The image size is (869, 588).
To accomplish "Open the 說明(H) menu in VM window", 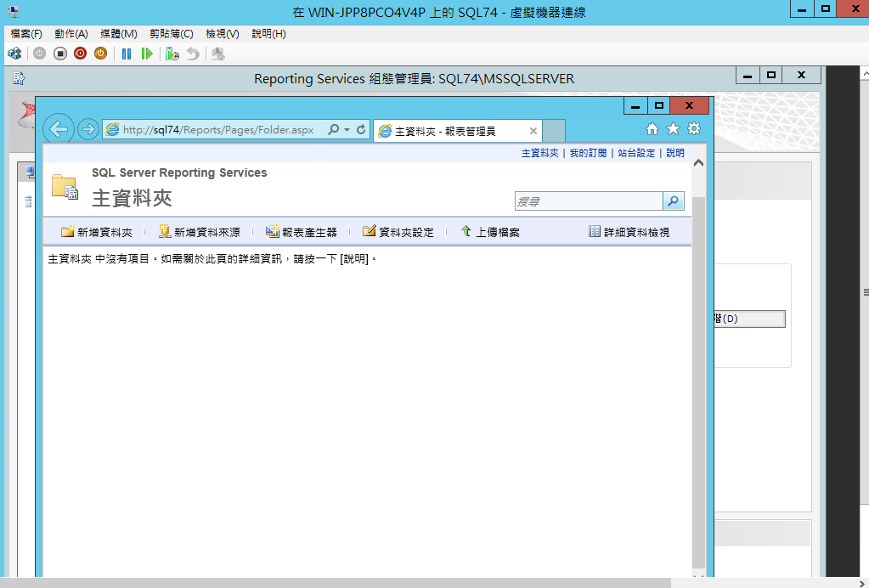I will coord(268,34).
